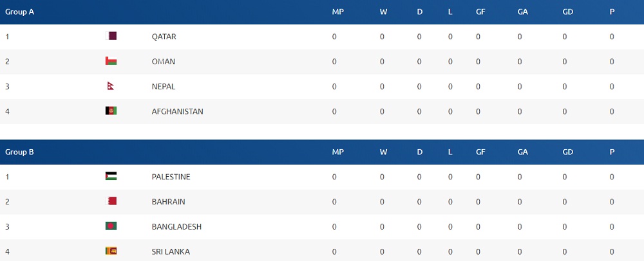
Task: Open the AFGHANISTAN team link
Action: [177, 111]
